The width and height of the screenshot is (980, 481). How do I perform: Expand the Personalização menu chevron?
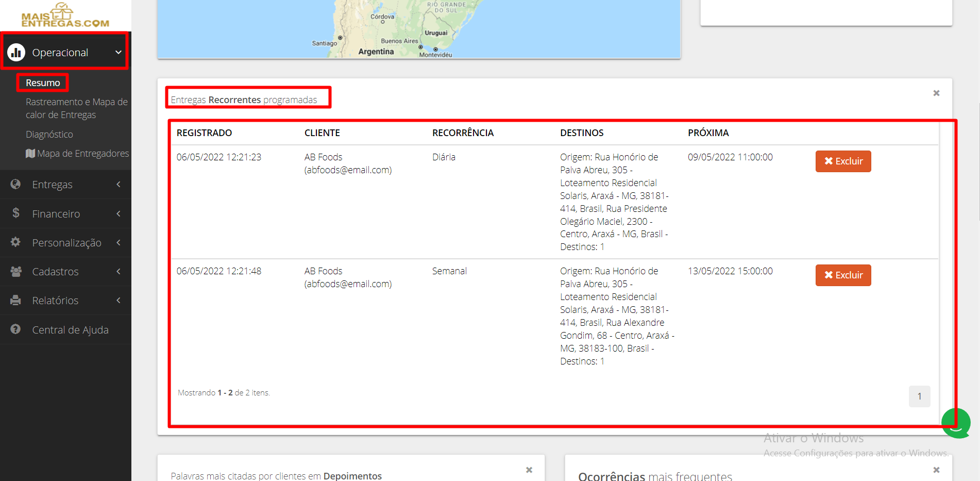119,242
